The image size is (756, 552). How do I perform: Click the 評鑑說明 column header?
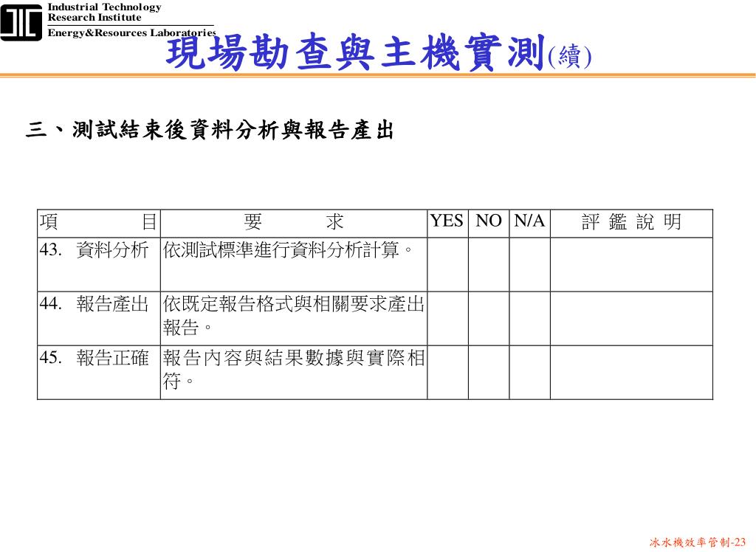(x=631, y=223)
